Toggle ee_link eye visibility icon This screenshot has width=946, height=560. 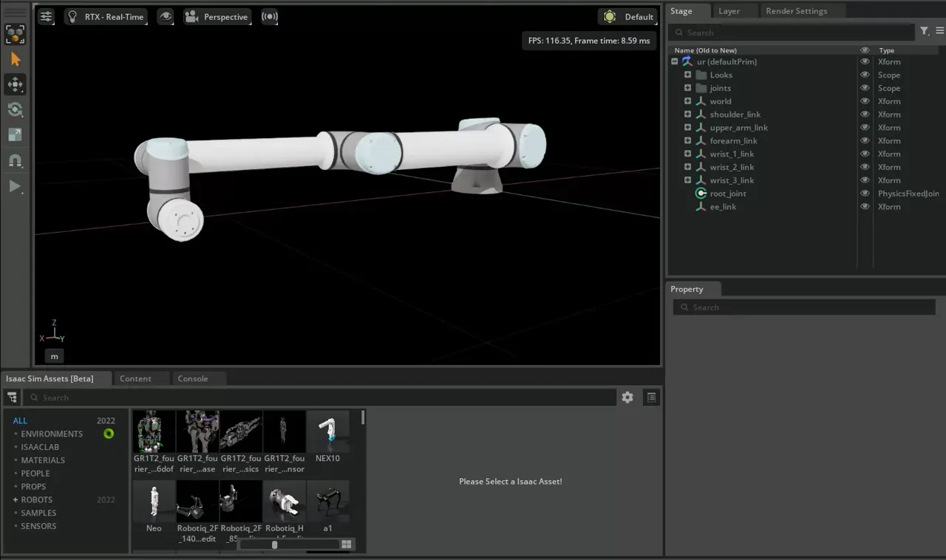click(x=865, y=207)
